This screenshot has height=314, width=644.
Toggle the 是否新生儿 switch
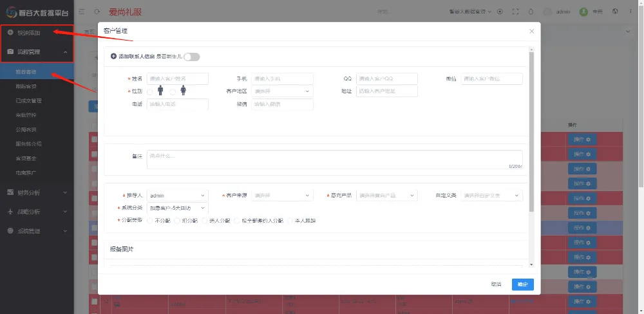point(192,57)
